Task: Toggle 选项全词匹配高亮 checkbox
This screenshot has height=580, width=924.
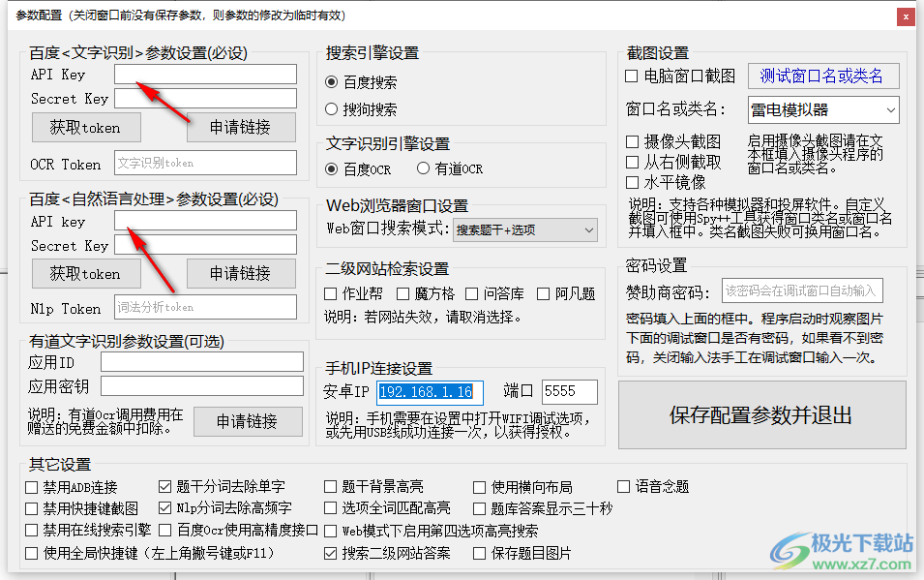Action: tap(331, 508)
